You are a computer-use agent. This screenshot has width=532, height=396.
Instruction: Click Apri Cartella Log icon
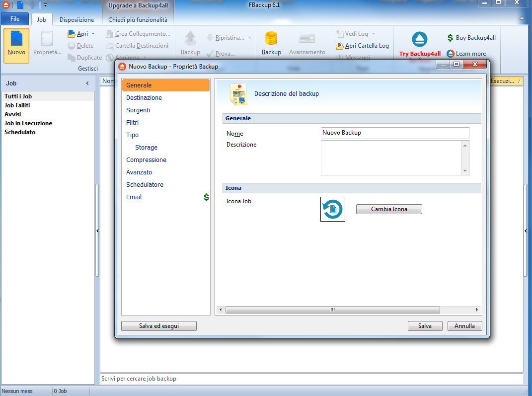(x=340, y=46)
